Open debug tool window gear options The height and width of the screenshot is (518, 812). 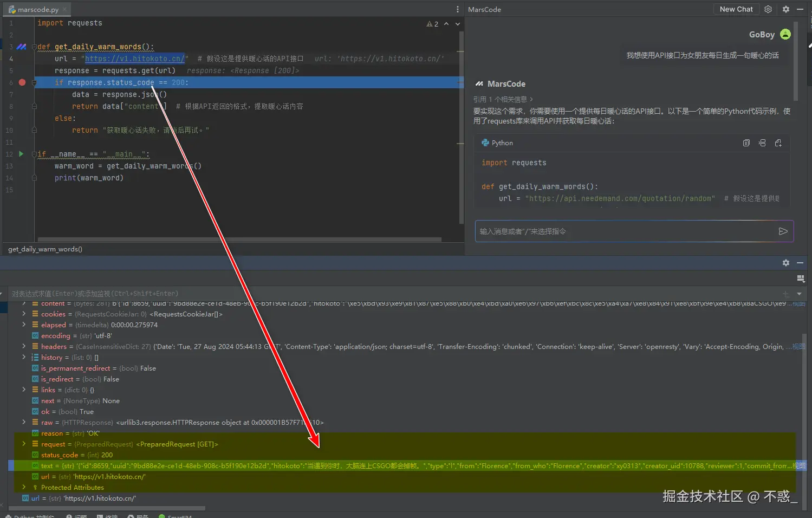pyautogui.click(x=786, y=263)
